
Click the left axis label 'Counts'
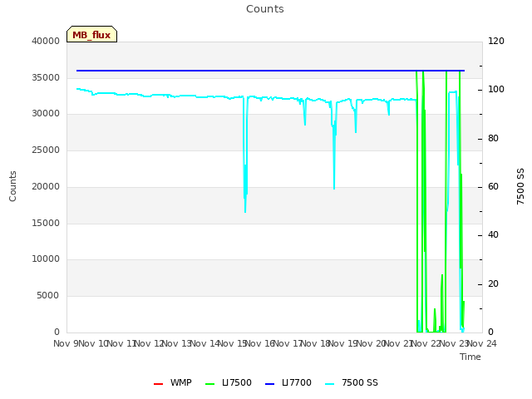[12, 186]
